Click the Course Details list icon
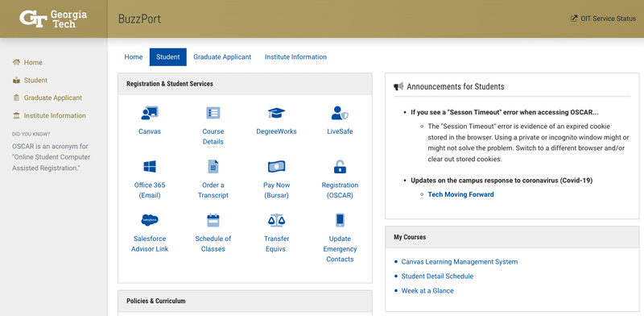Screen dimensions: 644x316 213,113
